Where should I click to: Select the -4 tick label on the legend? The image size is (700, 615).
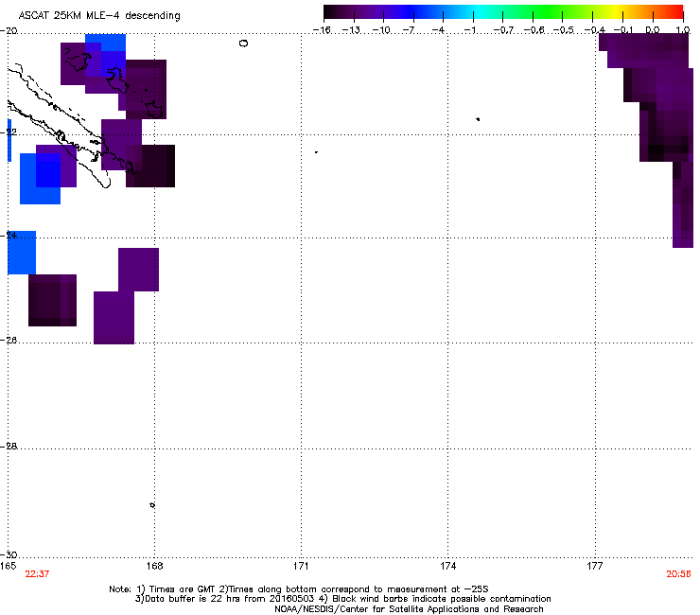(438, 30)
